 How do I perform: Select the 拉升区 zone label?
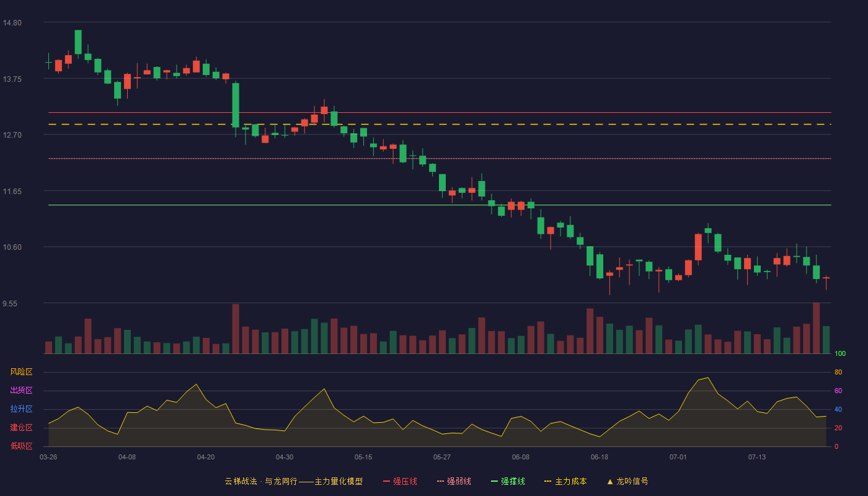(21, 409)
